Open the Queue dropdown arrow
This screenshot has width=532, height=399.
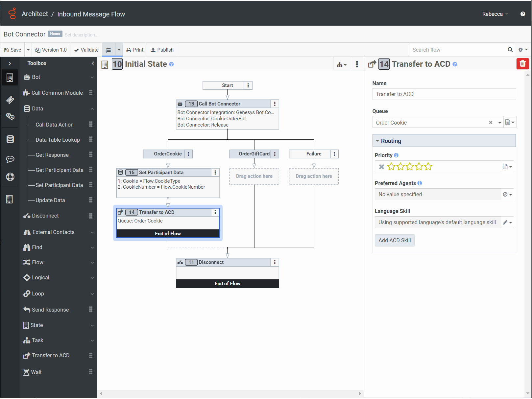tap(499, 123)
